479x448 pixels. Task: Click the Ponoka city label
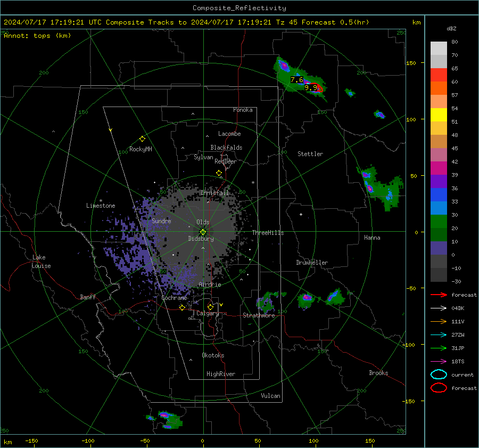243,110
